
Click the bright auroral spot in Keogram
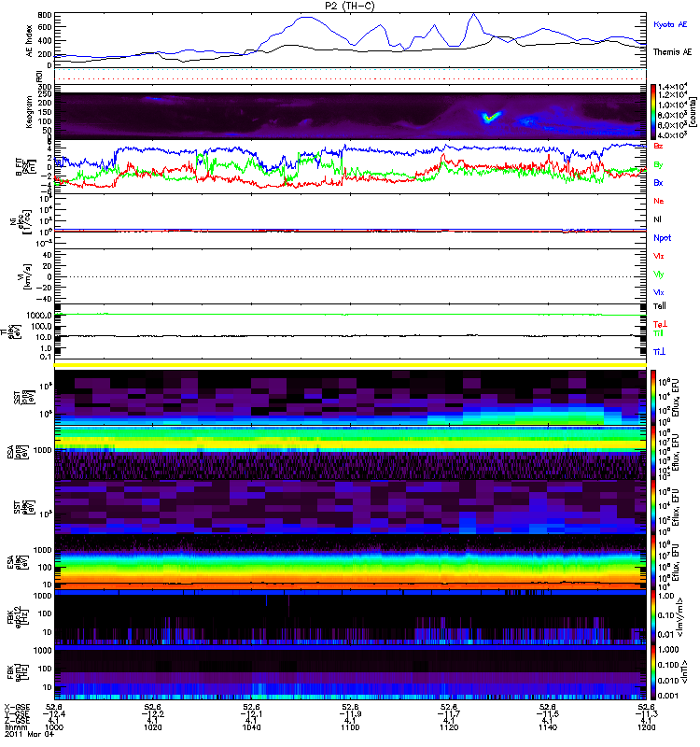tap(488, 117)
